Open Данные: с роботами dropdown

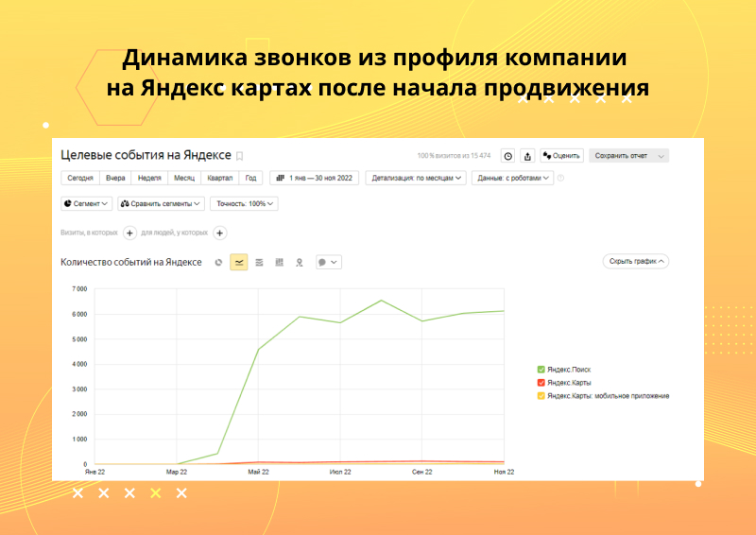pyautogui.click(x=512, y=178)
